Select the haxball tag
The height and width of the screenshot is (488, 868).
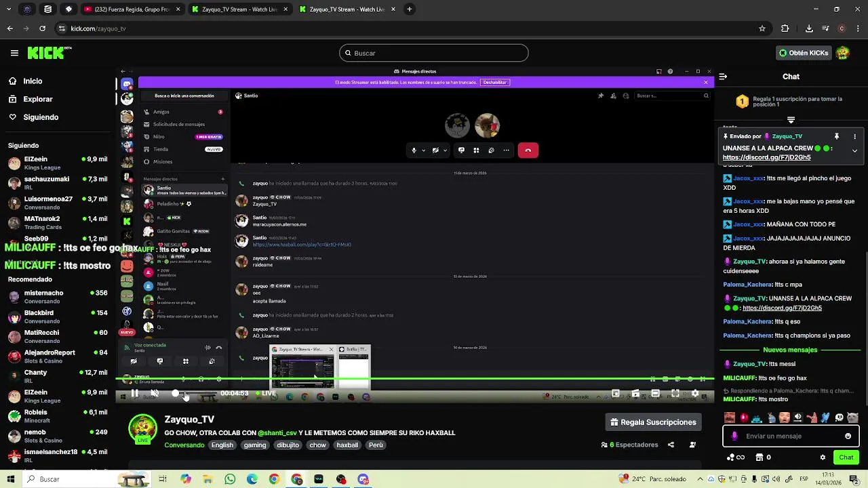pos(347,445)
